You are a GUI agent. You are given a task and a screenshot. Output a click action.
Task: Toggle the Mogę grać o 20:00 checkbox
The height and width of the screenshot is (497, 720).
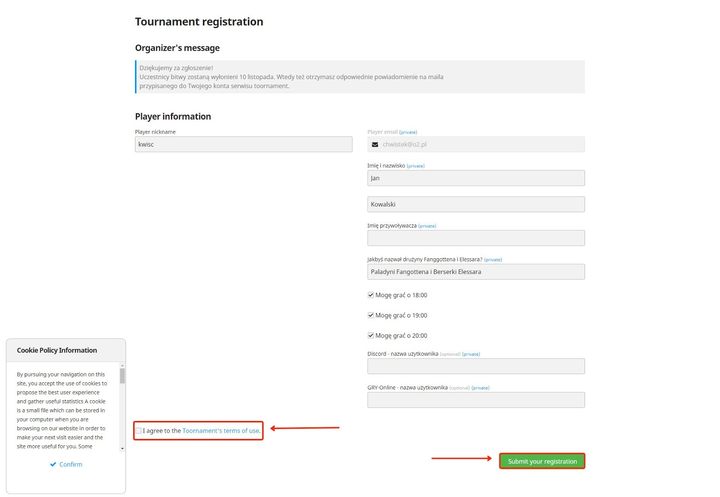371,335
